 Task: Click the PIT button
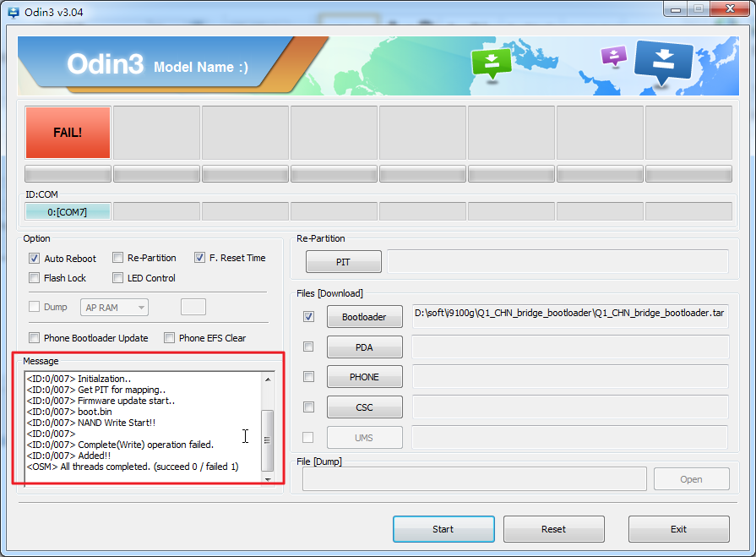(x=343, y=262)
